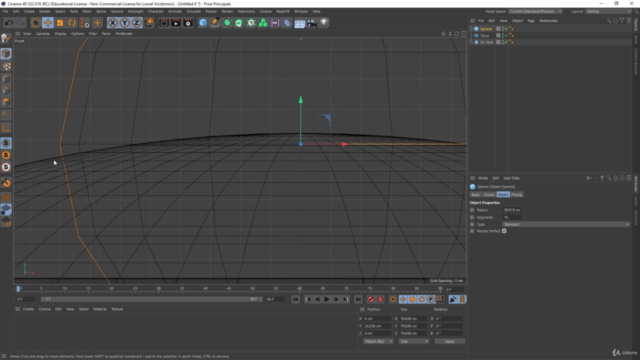Open the MoGraph menu

tap(136, 11)
